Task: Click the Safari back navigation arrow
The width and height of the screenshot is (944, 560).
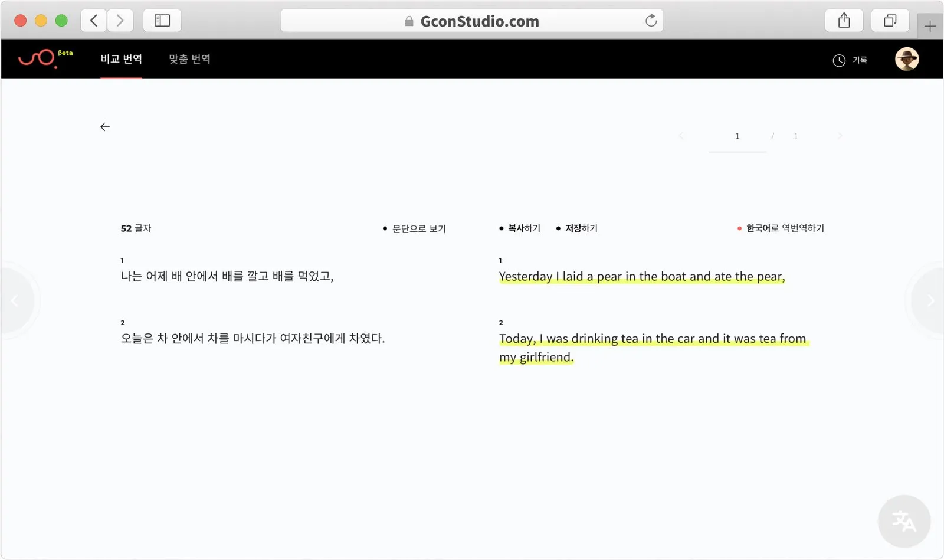Action: tap(94, 21)
